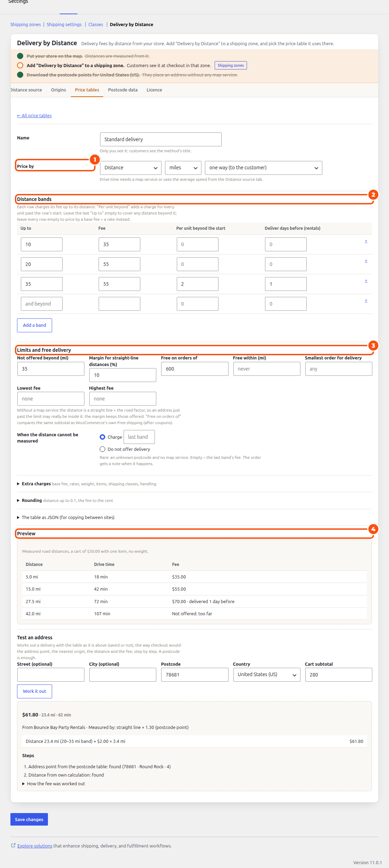Click the Margin for straight-line distances field
The height and width of the screenshot is (868, 389).
point(123,375)
